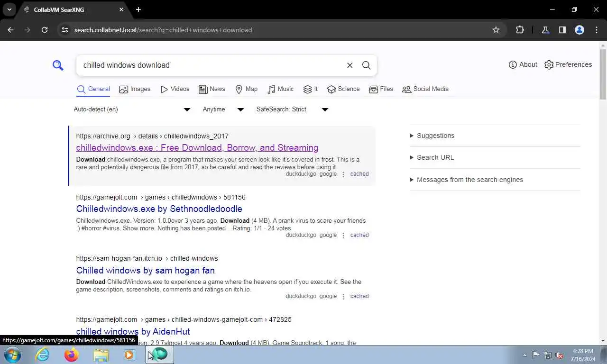607x364 pixels.
Task: View site information icon in address bar
Action: click(x=65, y=30)
